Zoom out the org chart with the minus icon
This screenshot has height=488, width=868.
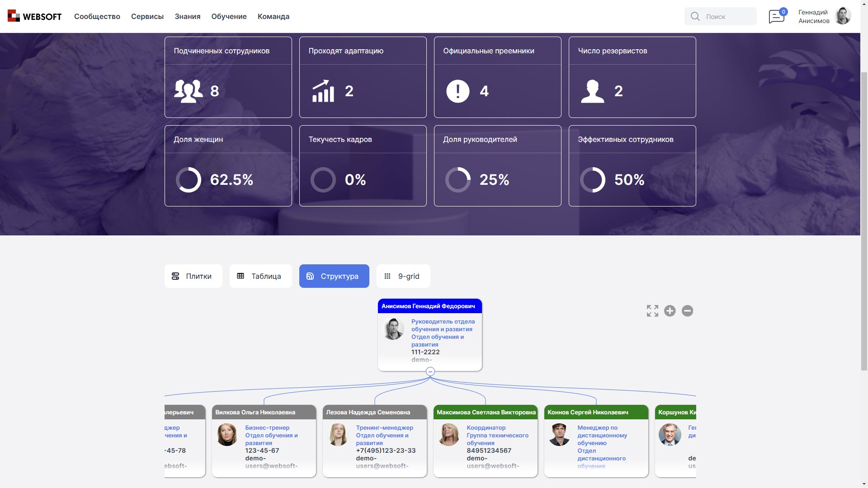pos(688,311)
